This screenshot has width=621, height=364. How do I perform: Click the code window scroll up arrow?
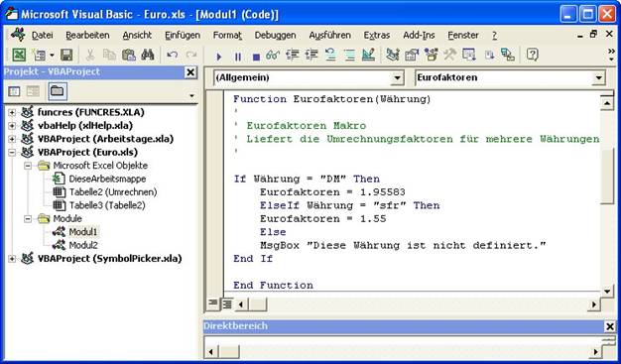(x=607, y=104)
